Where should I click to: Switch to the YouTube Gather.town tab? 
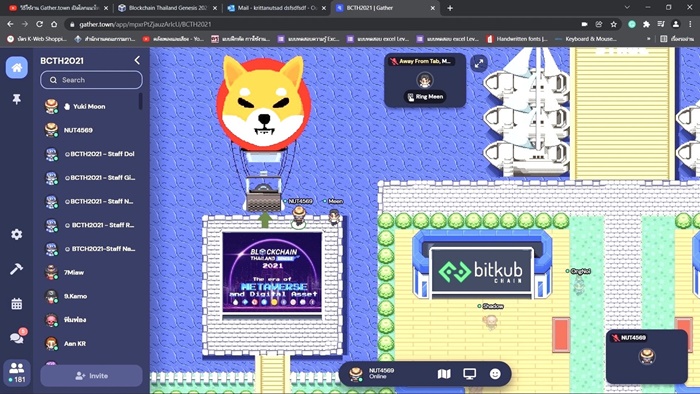[x=57, y=8]
